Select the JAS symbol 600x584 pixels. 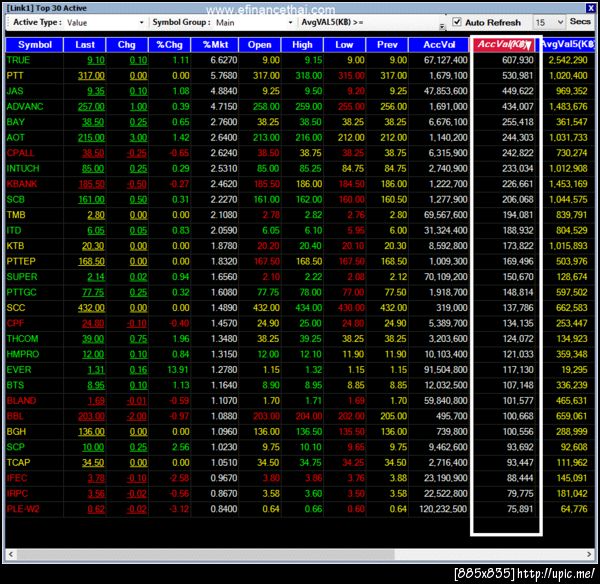click(x=15, y=91)
